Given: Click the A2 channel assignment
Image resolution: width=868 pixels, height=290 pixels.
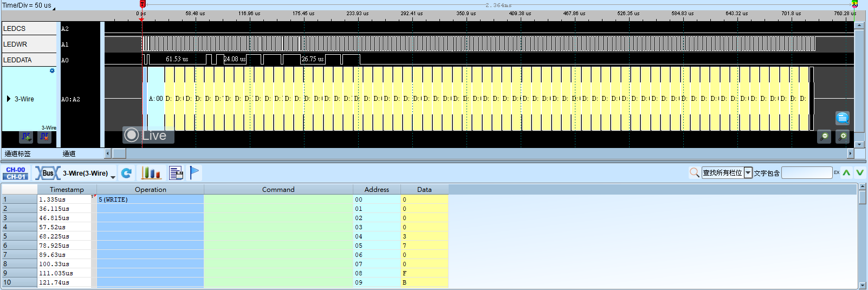Looking at the screenshot, I should click(x=65, y=29).
